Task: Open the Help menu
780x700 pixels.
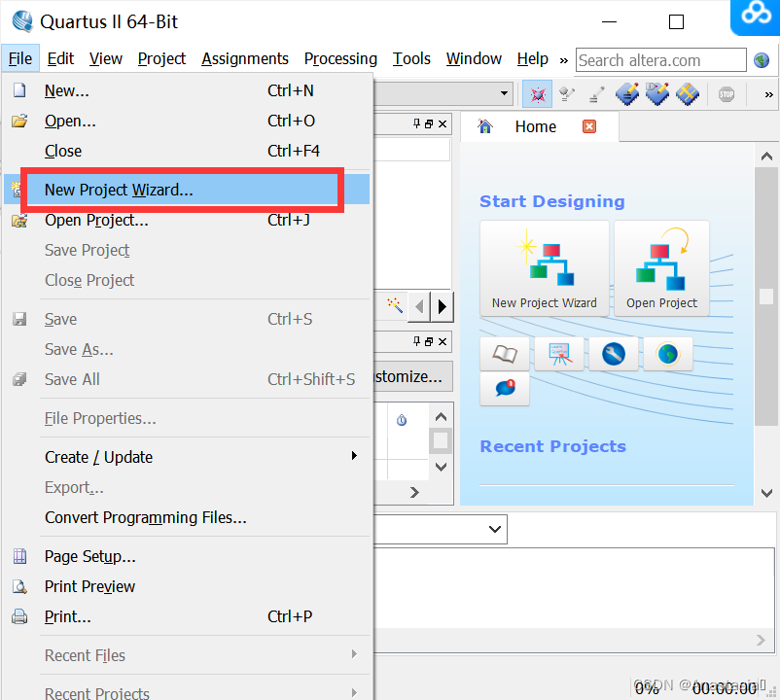Action: coord(532,58)
